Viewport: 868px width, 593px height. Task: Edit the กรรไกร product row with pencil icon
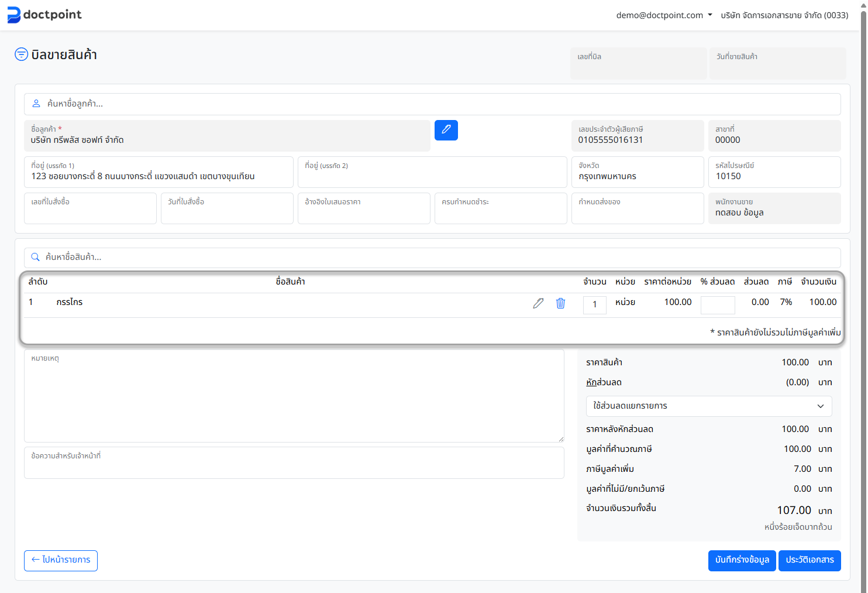coord(538,303)
